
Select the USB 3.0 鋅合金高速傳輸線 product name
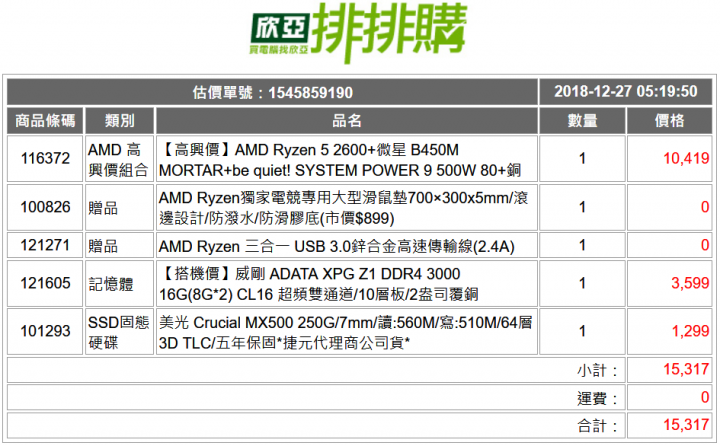coord(337,247)
